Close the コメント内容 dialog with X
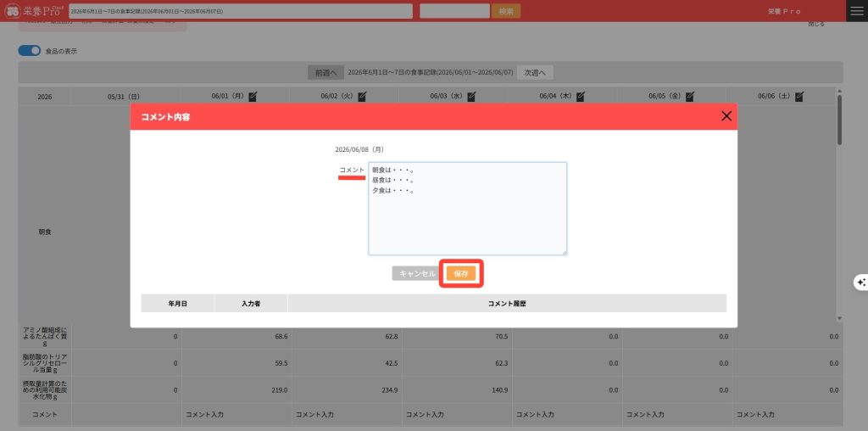 (726, 115)
